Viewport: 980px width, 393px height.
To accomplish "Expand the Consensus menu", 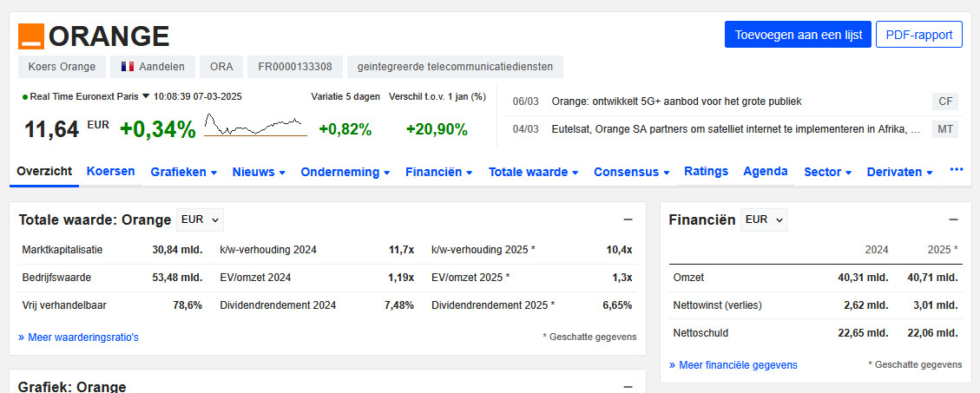I will (x=631, y=172).
